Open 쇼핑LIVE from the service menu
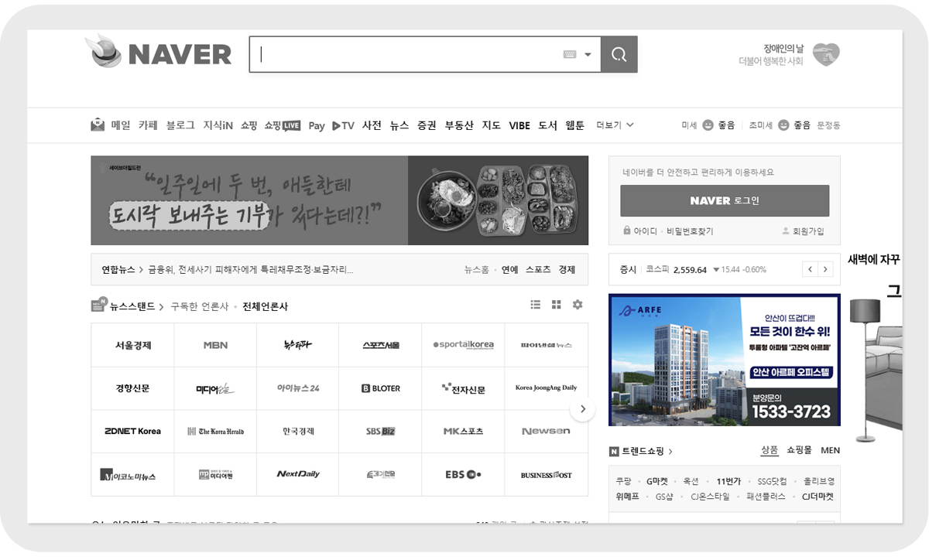Image resolution: width=929 pixels, height=560 pixels. [282, 125]
